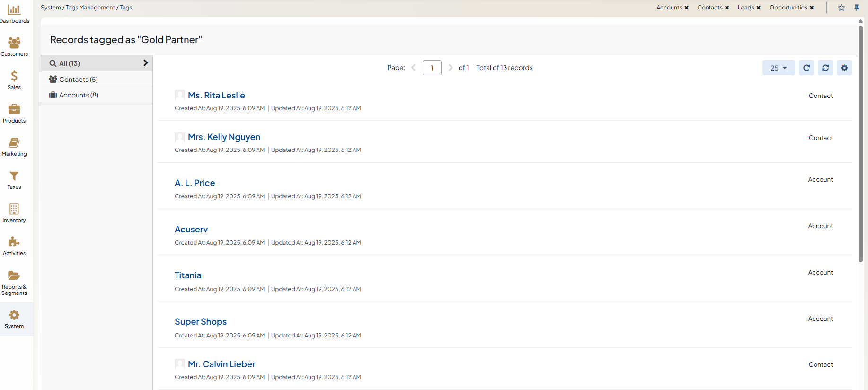Open the Customers sidebar section
The width and height of the screenshot is (868, 390).
(x=14, y=44)
